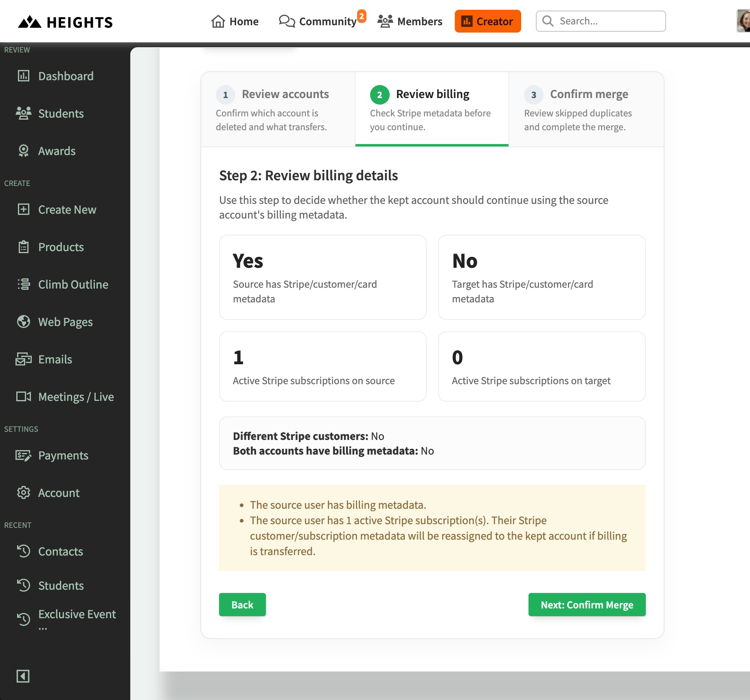This screenshot has width=750, height=700.
Task: Click the Climb Outline list icon
Action: tap(24, 284)
